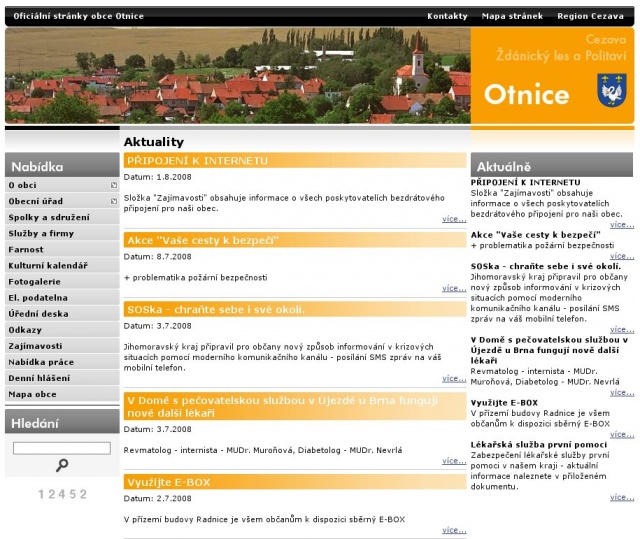Go to Region Cezava link

(591, 16)
